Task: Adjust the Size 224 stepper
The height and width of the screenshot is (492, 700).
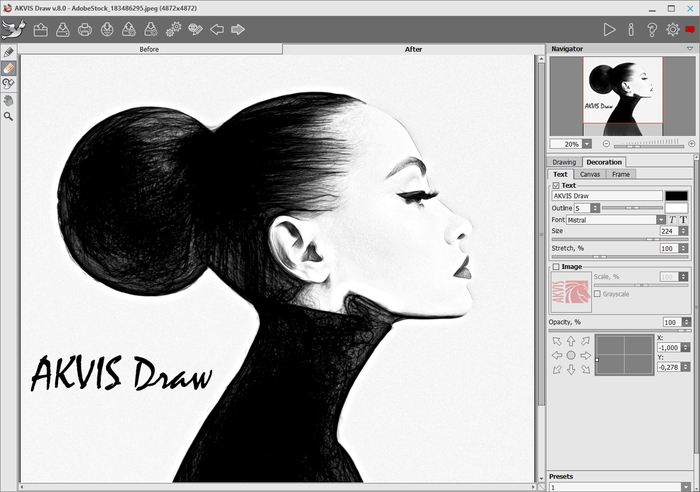Action: 683,231
